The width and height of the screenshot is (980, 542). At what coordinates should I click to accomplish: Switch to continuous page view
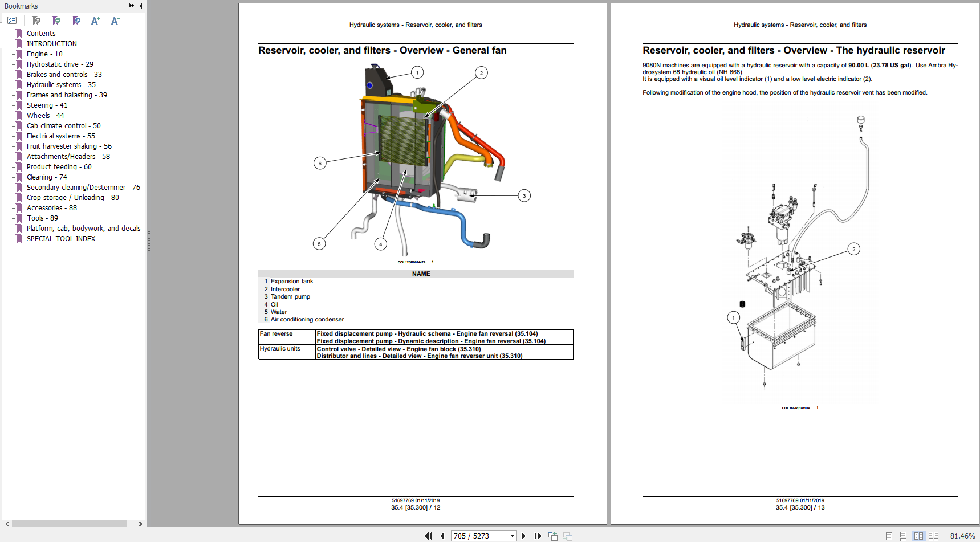pos(903,536)
